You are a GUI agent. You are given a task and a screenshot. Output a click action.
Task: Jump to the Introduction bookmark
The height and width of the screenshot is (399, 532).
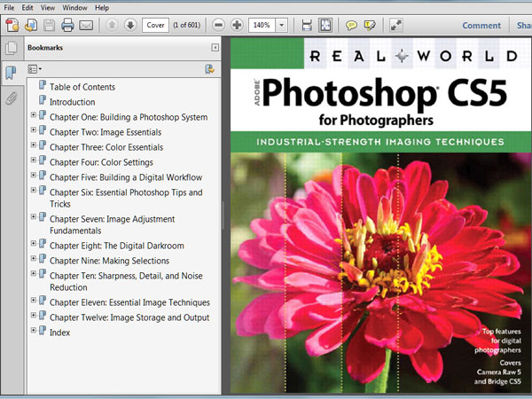pos(73,102)
